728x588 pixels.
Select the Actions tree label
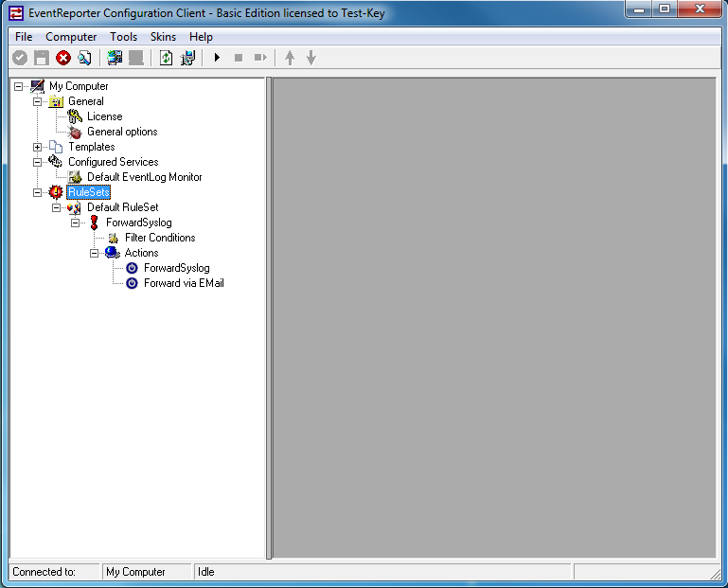click(x=142, y=253)
